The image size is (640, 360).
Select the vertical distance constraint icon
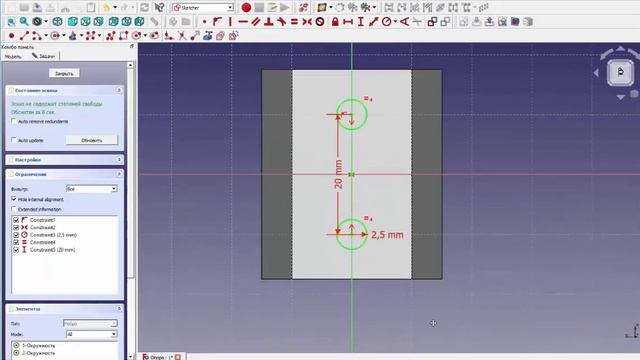pyautogui.click(x=360, y=22)
